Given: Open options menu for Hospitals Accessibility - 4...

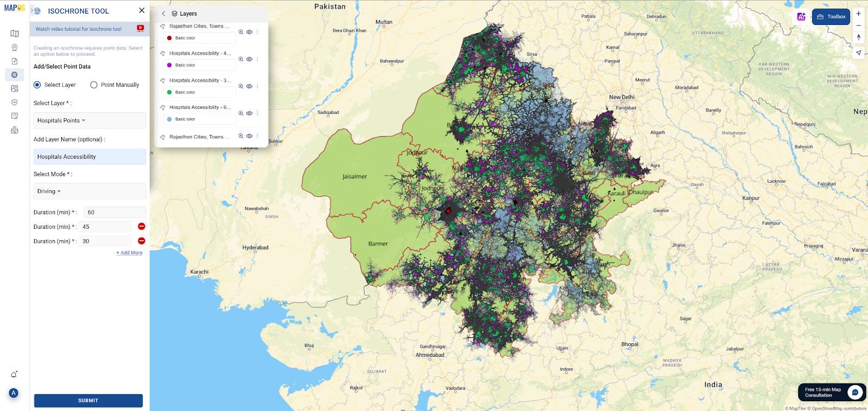Looking at the screenshot, I should [257, 59].
